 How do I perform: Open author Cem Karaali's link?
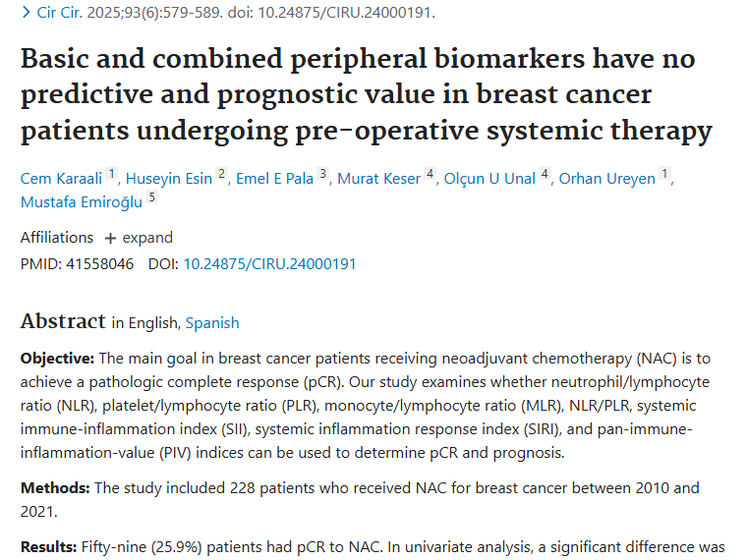coord(62,179)
